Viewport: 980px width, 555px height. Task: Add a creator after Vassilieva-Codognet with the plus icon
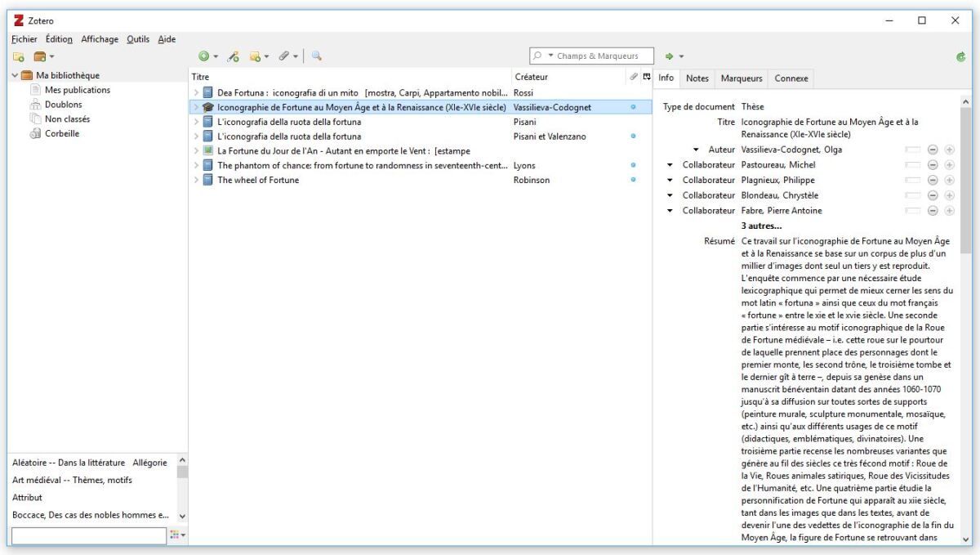point(949,150)
